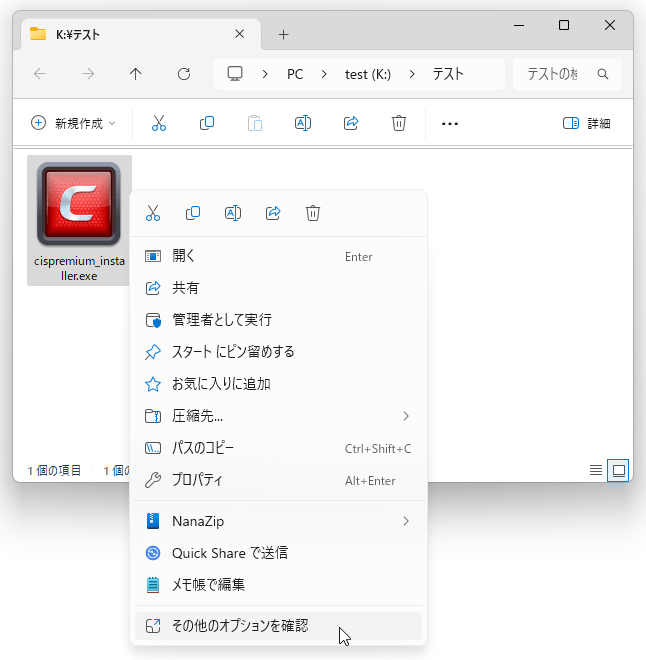Image resolution: width=646 pixels, height=660 pixels.
Task: Click the Share icon in the Explorer toolbar
Action: pos(351,123)
